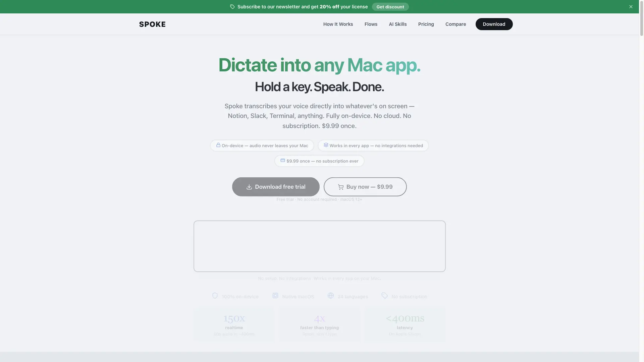Open the Pricing nav item

pos(426,24)
